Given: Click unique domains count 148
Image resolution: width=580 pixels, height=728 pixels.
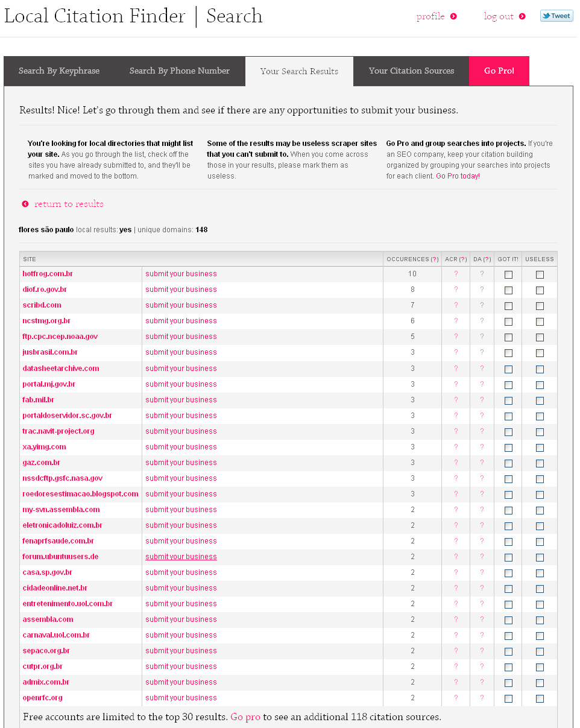Looking at the screenshot, I should point(201,230).
